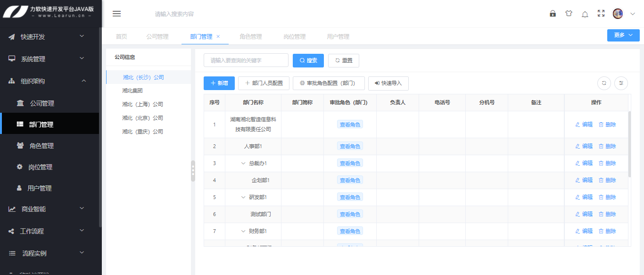The height and width of the screenshot is (275, 644).
Task: Click the lock screen icon
Action: [553, 14]
